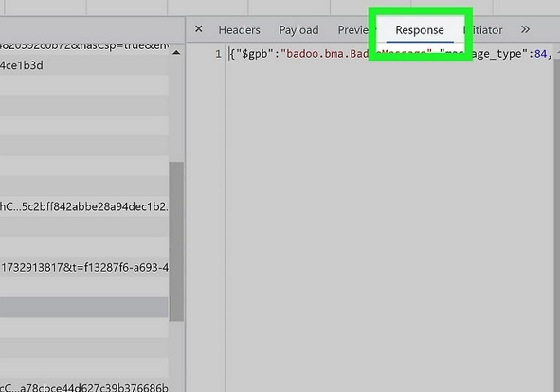
Task: Click line number 1 in response gutter
Action: (x=218, y=54)
